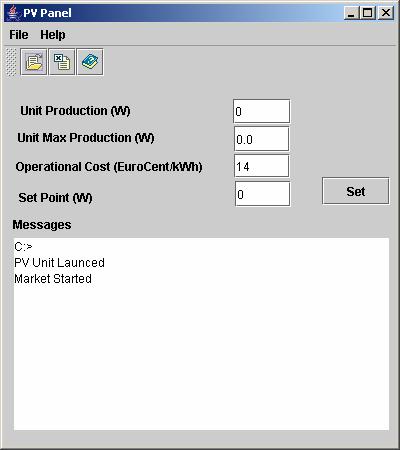This screenshot has height=450, width=400.
Task: Click the Unit Production (W) field
Action: 262,111
